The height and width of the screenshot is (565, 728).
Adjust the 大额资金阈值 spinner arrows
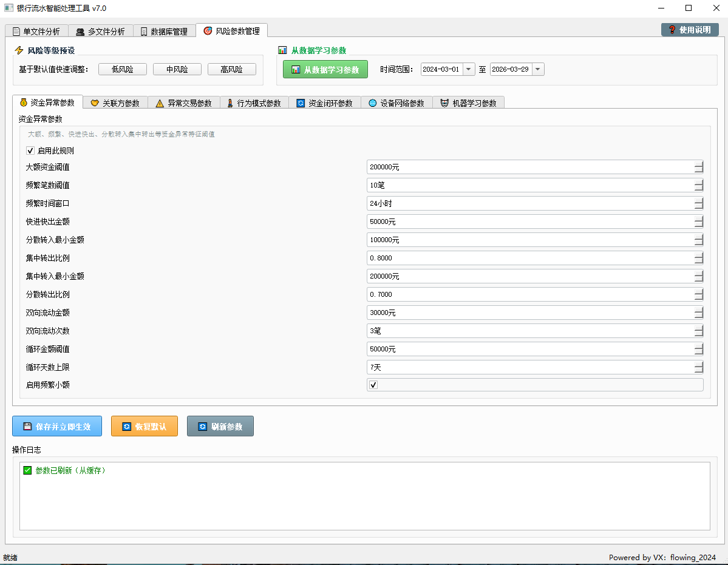[x=699, y=167]
